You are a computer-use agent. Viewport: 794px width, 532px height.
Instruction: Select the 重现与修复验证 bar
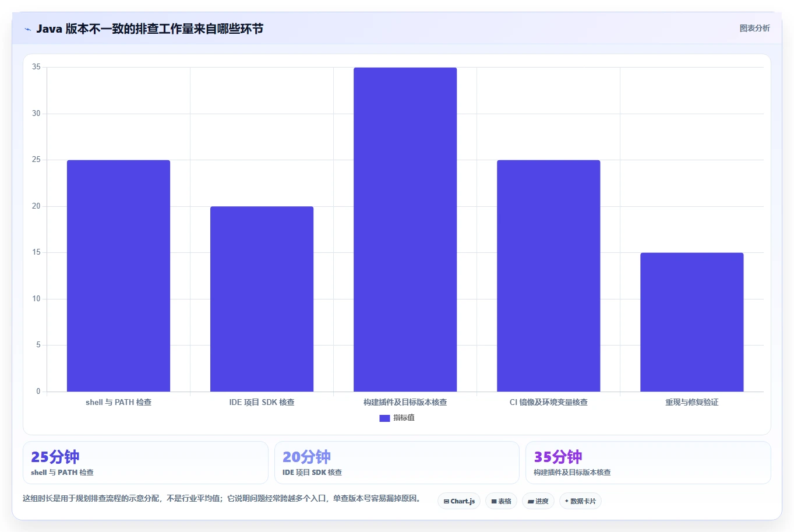coord(691,322)
